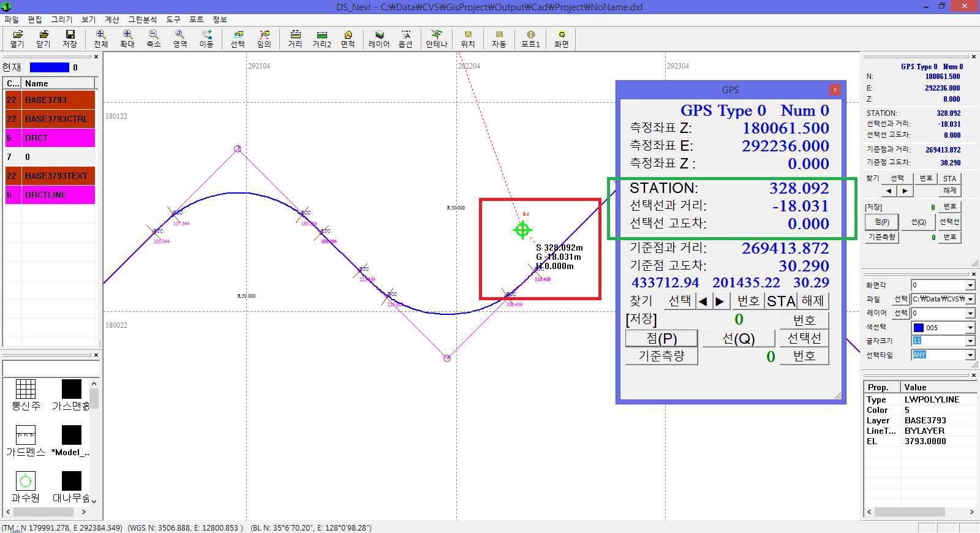
Task: Click the 전체 (zoom all) toolbar icon
Action: coord(100,39)
